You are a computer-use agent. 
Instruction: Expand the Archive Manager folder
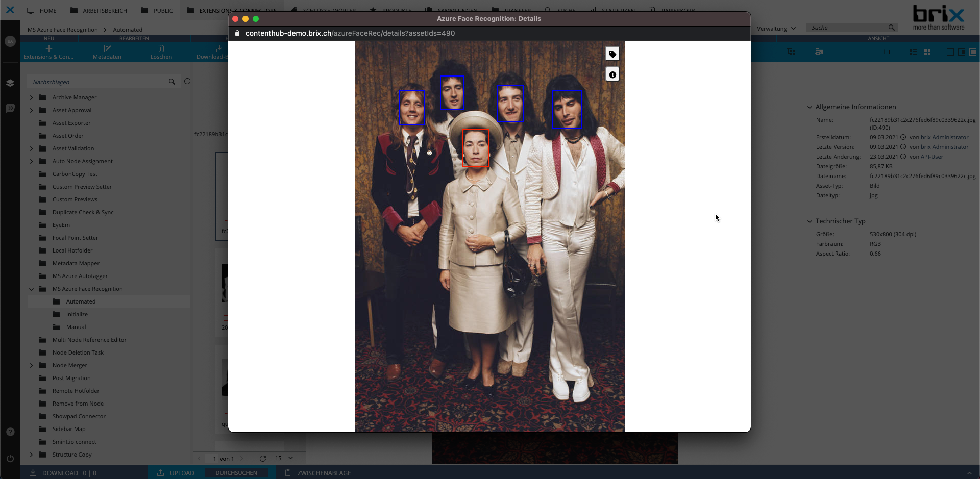[x=31, y=97]
